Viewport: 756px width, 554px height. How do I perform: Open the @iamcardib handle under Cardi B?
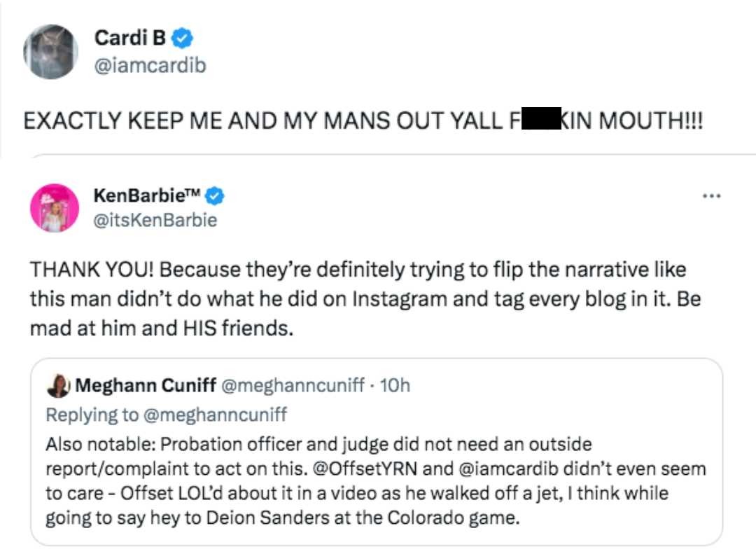(x=149, y=65)
